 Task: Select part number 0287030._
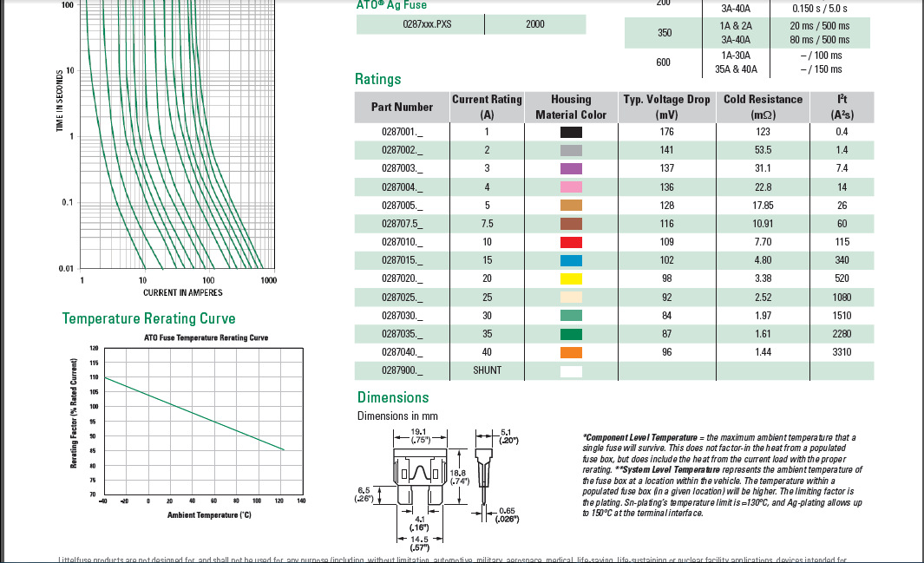pyautogui.click(x=402, y=316)
